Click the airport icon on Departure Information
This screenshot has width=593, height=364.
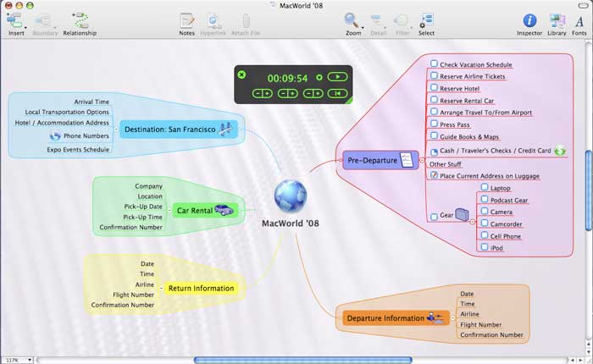[x=435, y=317]
